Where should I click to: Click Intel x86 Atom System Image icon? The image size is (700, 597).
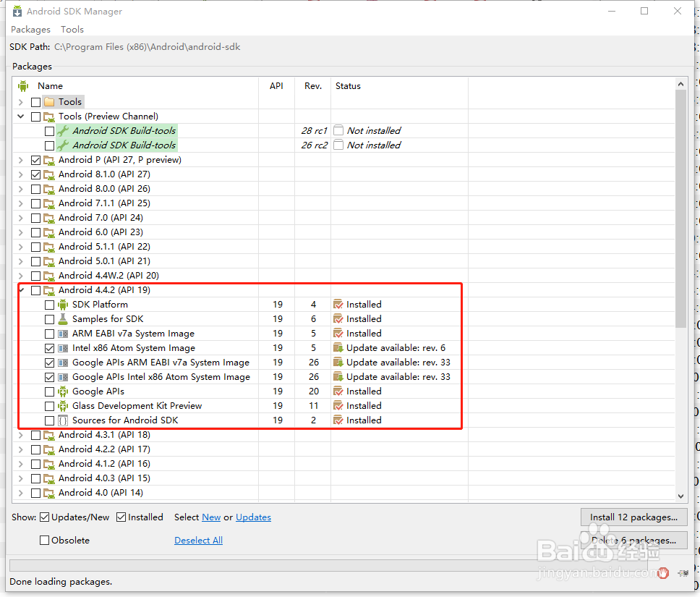point(63,348)
